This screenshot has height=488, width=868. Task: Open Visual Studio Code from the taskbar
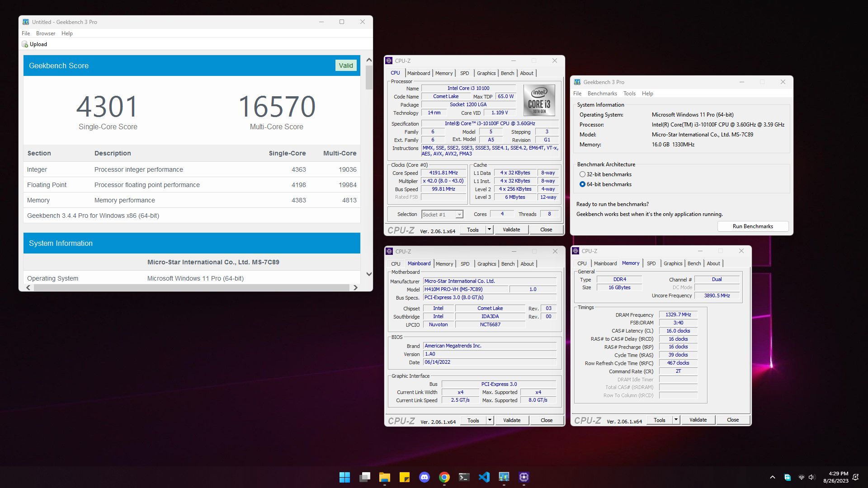[484, 477]
